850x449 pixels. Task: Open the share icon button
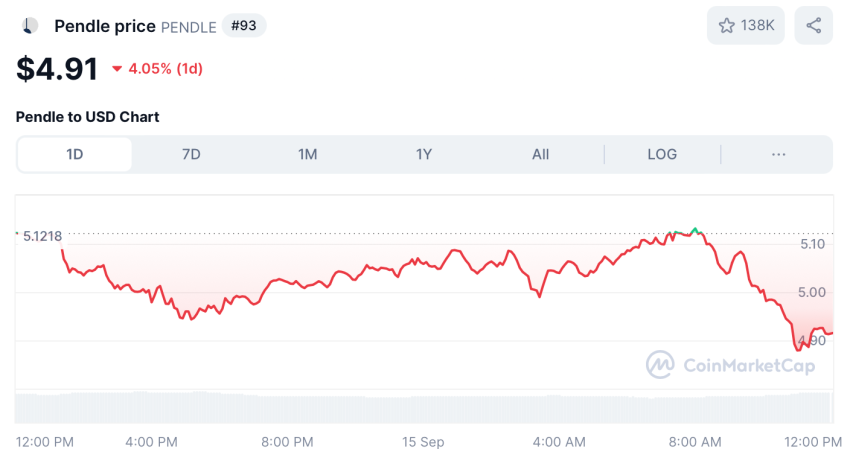tap(813, 25)
